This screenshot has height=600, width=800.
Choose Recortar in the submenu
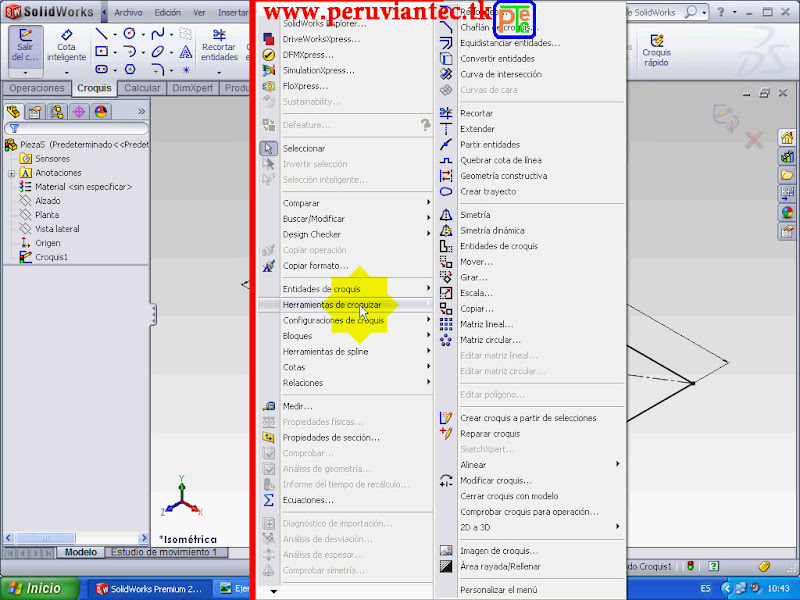[x=531, y=113]
